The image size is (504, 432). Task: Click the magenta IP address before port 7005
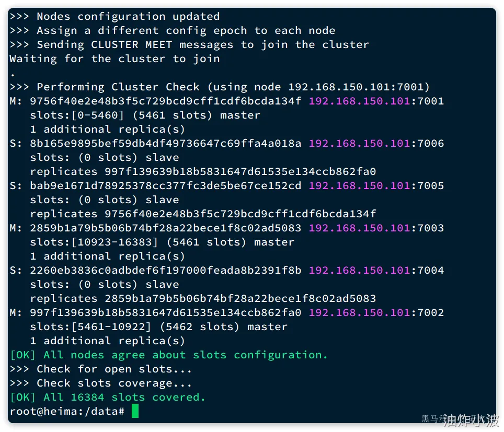[359, 185]
